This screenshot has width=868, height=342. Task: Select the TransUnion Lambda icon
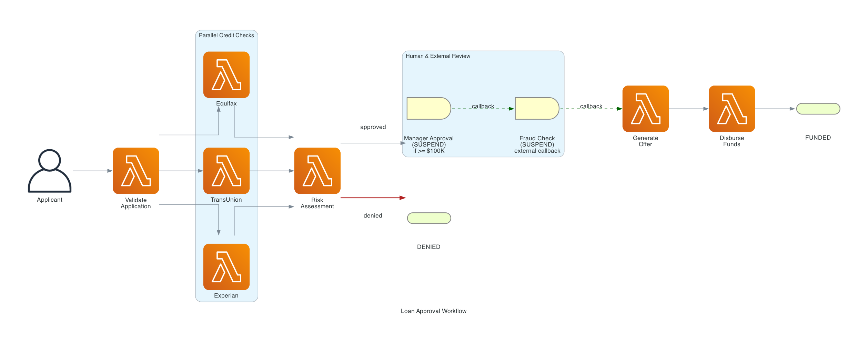point(226,171)
